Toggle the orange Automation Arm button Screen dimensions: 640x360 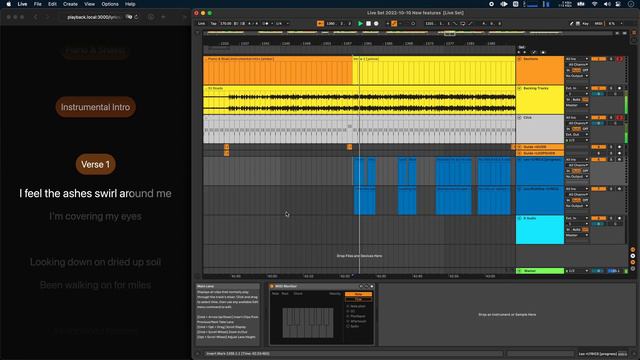(394, 24)
